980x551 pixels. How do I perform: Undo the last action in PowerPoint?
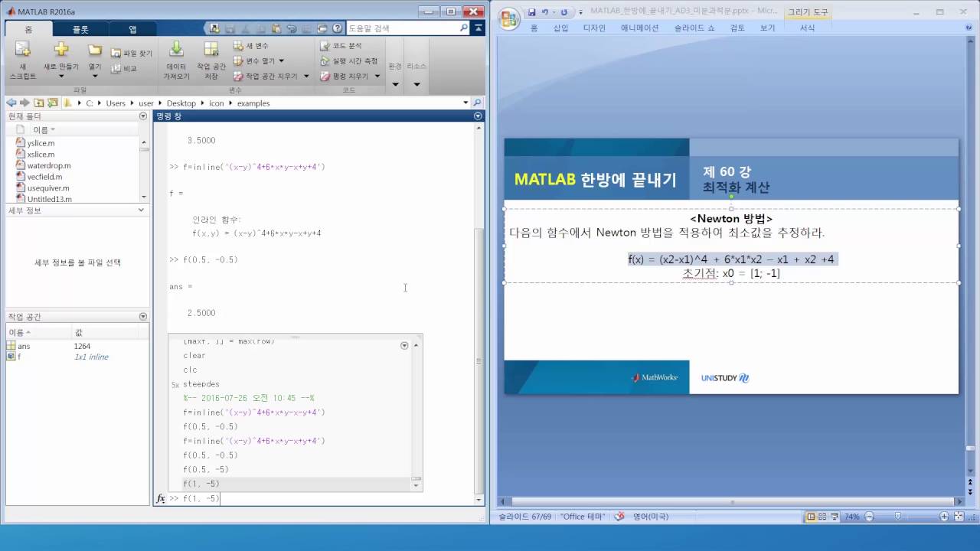(x=545, y=12)
